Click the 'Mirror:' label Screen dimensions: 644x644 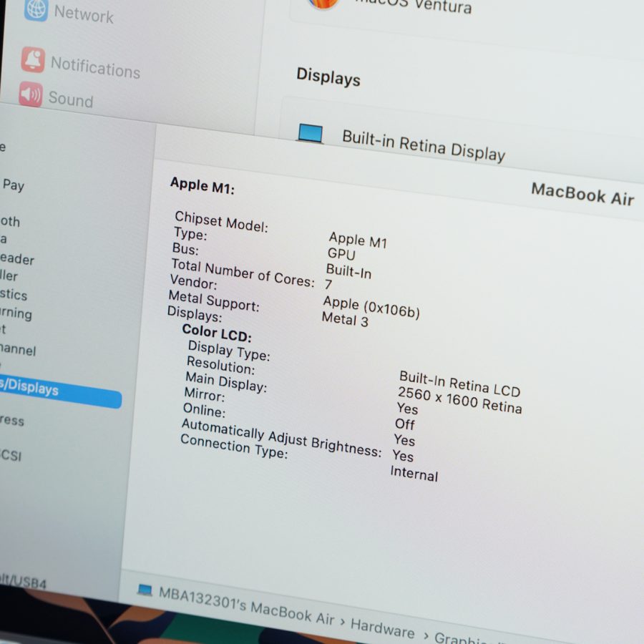(205, 394)
